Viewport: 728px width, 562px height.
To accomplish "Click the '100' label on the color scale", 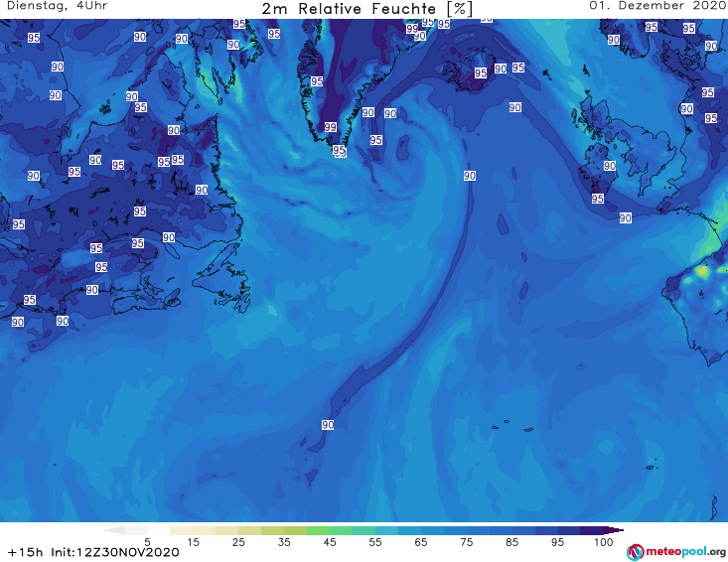I will 604,542.
